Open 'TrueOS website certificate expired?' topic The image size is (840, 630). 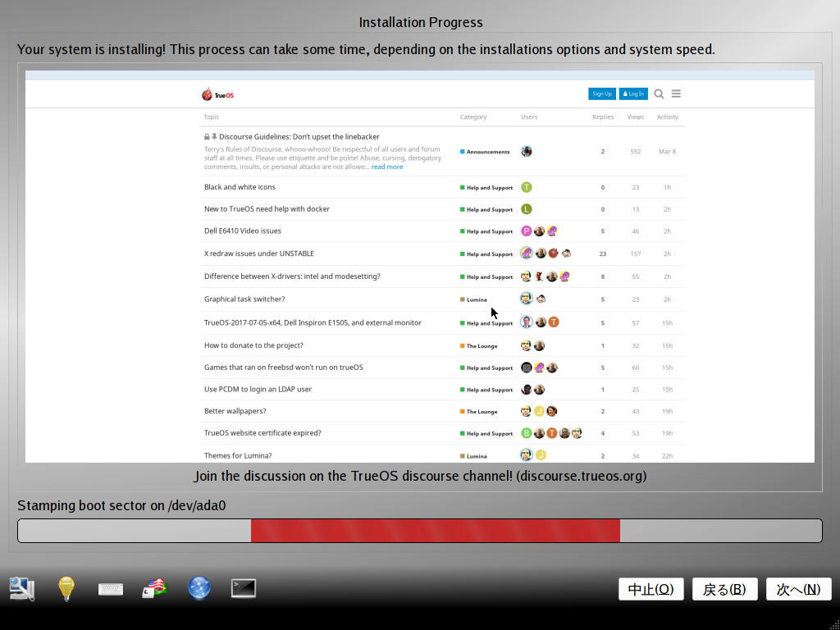tap(262, 433)
